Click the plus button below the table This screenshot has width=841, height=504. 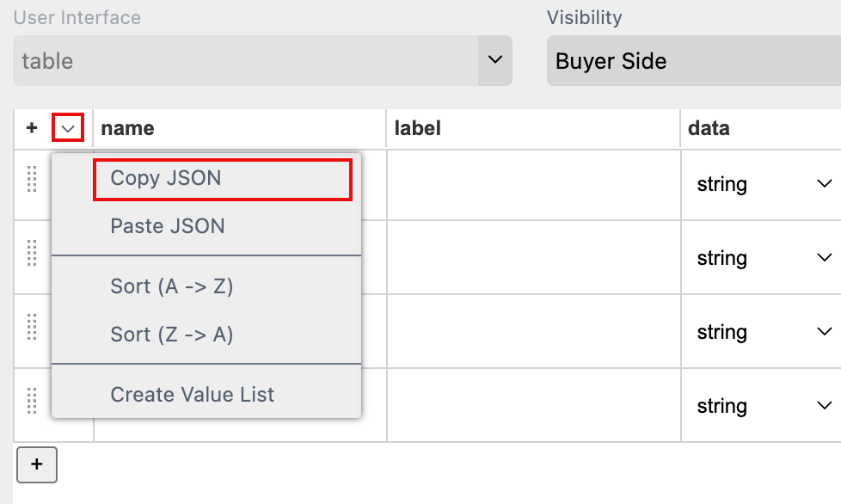(36, 464)
